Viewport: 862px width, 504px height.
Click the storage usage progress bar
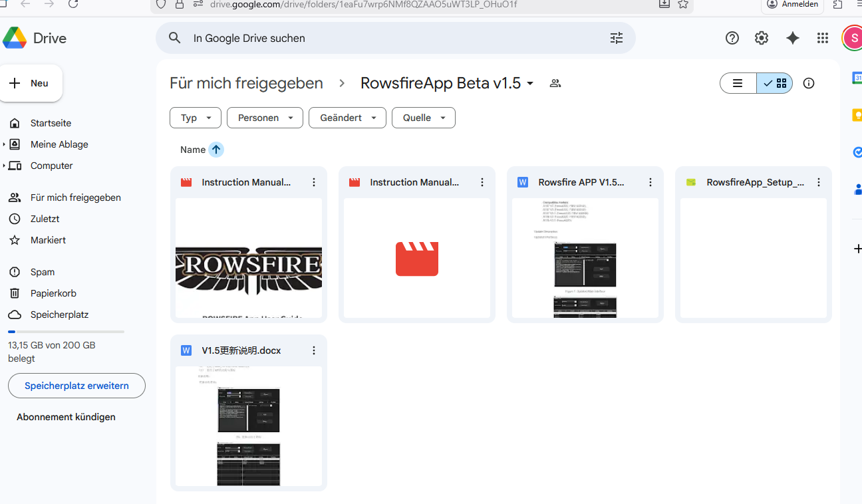click(66, 331)
